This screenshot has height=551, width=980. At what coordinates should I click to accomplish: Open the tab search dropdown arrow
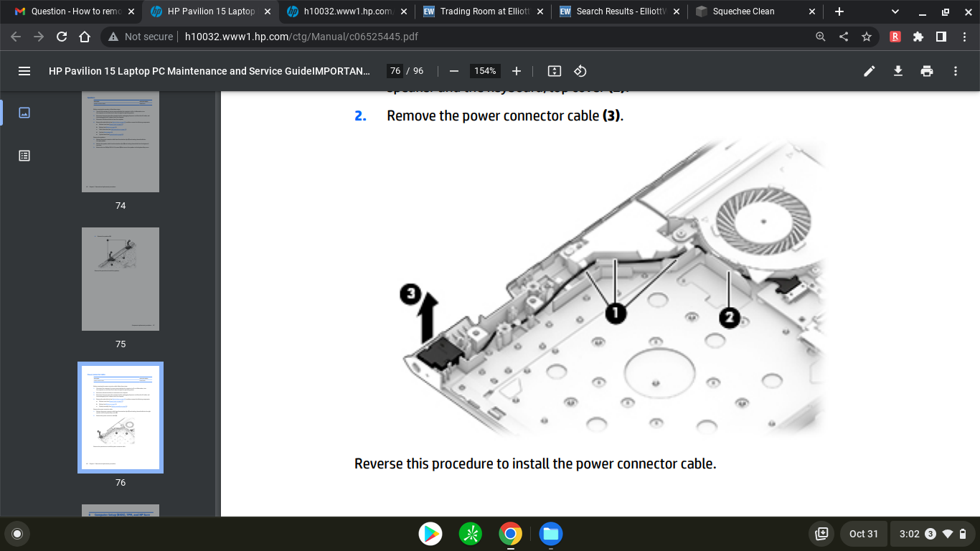[x=895, y=11]
